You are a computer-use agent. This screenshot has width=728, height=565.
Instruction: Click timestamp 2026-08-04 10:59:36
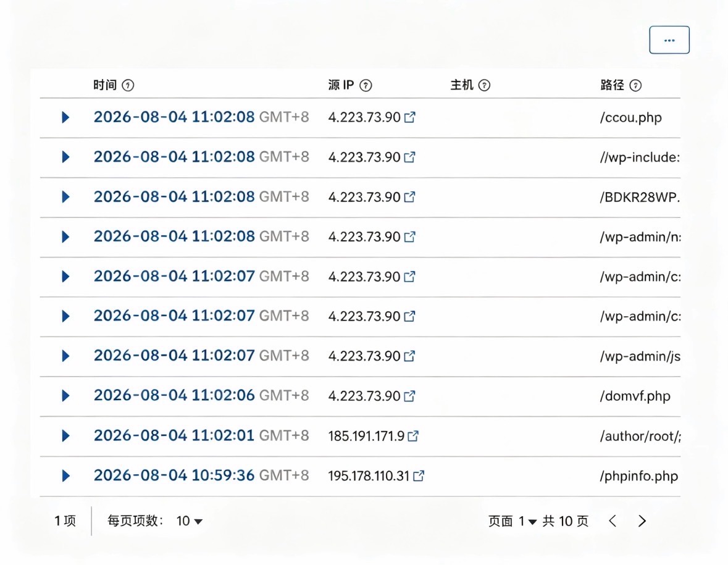point(174,475)
